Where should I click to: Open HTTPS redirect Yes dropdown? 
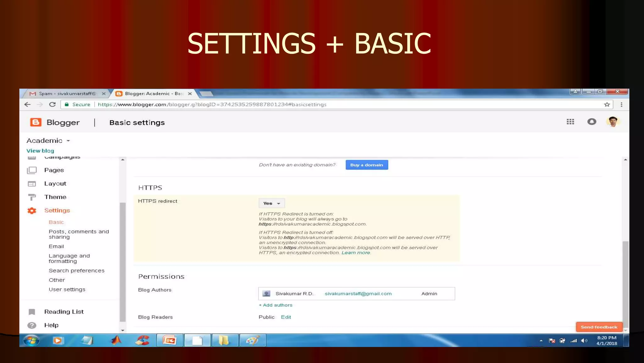coord(272,203)
